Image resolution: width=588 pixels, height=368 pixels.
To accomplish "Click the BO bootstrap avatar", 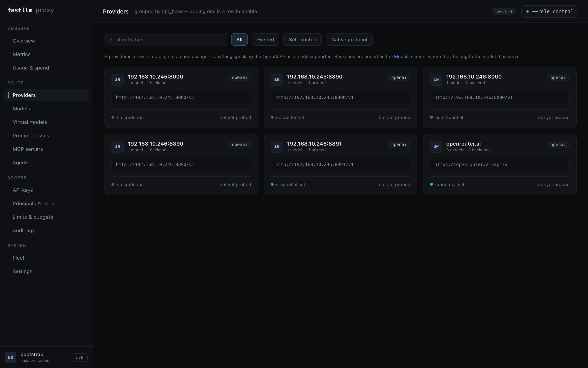I will click(x=10, y=358).
